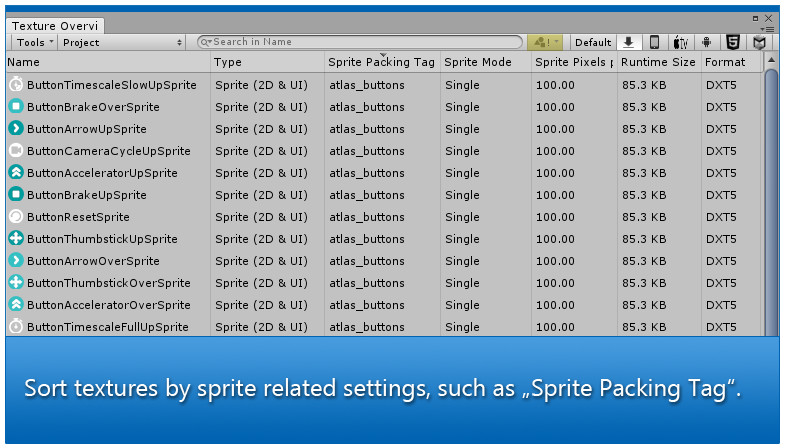Select the Standalone platform download icon

(629, 42)
